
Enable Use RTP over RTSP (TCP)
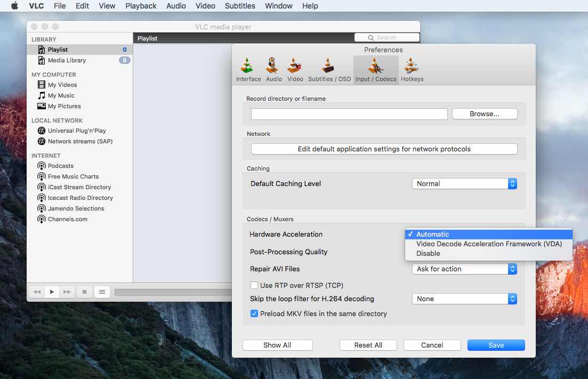point(254,285)
